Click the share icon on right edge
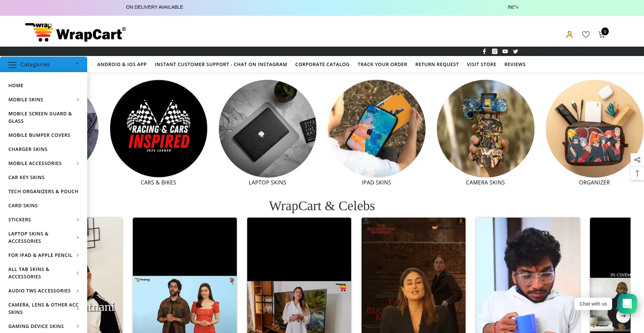This screenshot has width=644, height=333. coord(637,160)
